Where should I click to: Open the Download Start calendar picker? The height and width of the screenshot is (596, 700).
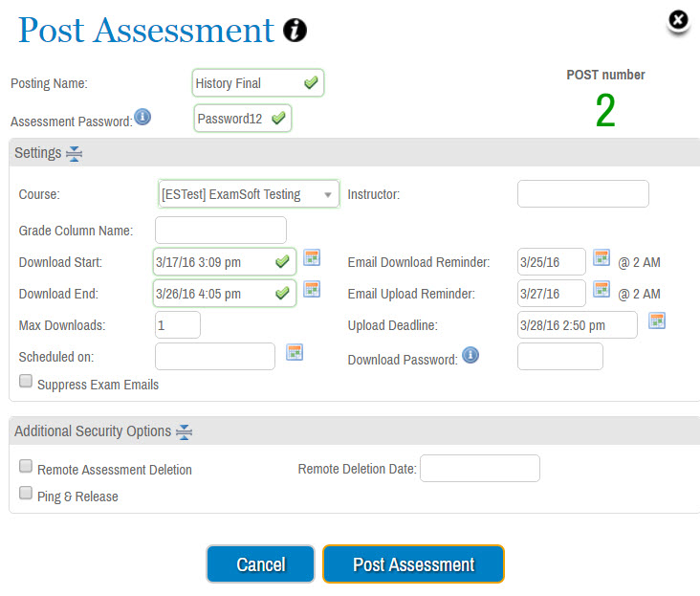pyautogui.click(x=312, y=258)
